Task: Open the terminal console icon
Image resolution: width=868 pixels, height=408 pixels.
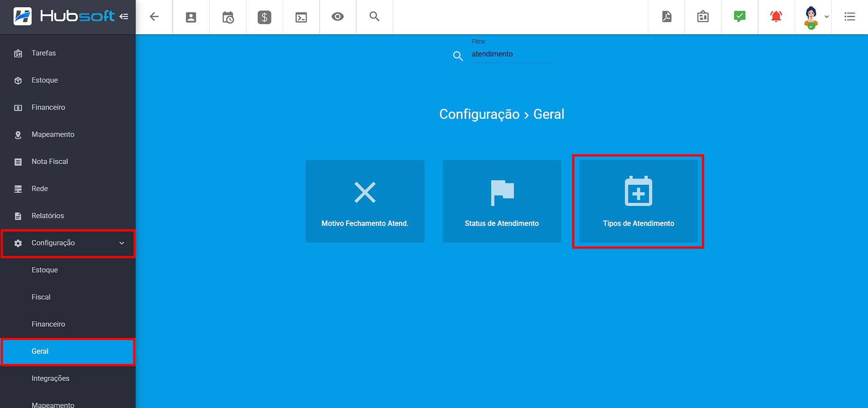Action: (301, 17)
